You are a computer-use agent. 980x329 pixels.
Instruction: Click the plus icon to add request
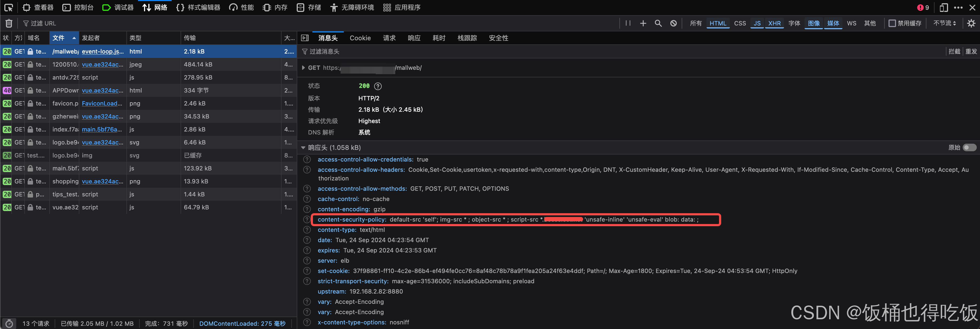pyautogui.click(x=643, y=23)
